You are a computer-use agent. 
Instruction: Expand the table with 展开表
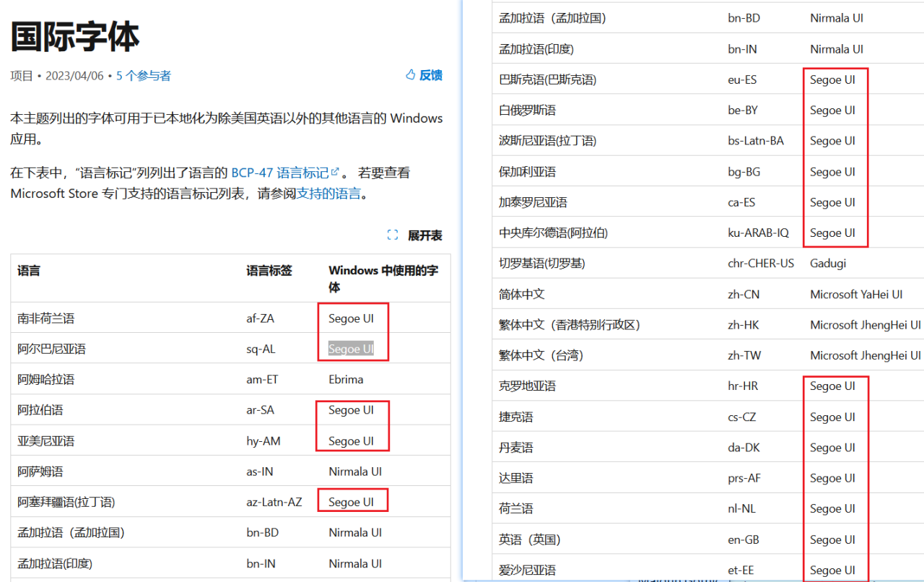click(424, 235)
